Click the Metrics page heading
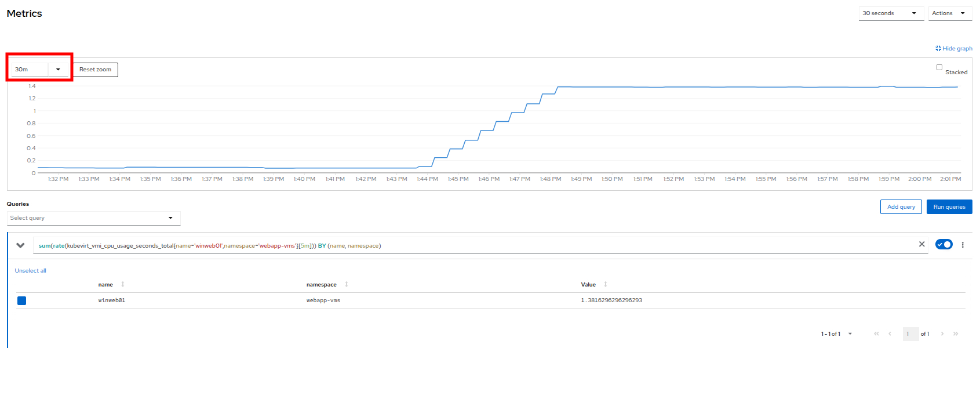This screenshot has height=417, width=980. point(24,13)
